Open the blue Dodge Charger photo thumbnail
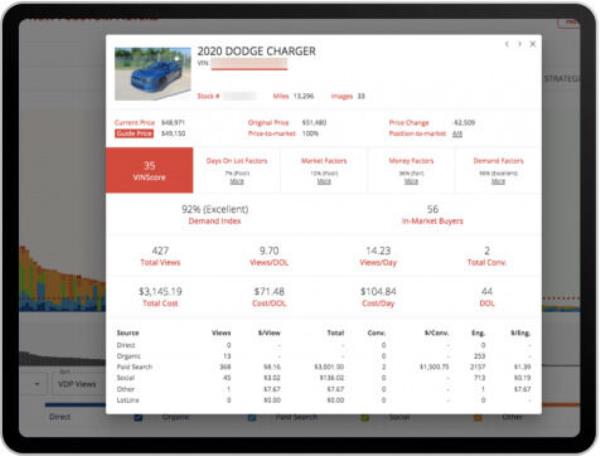 click(153, 73)
